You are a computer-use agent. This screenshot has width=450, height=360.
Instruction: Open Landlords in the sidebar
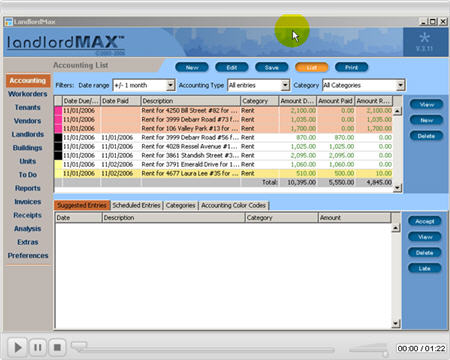click(x=28, y=134)
